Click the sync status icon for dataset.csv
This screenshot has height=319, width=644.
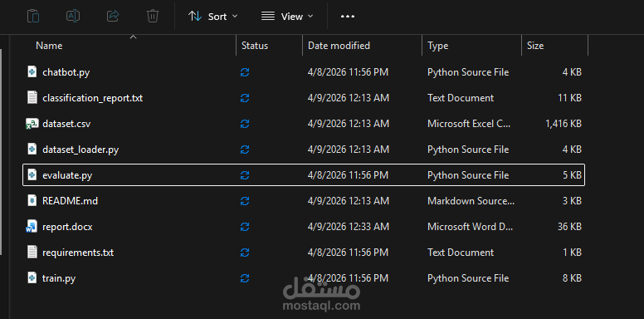pos(245,124)
